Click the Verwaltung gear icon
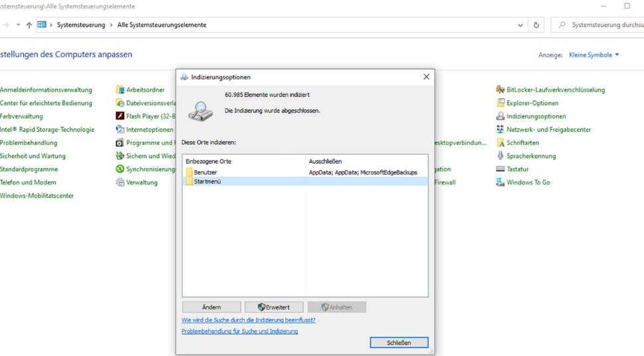The width and height of the screenshot is (644, 356). [x=120, y=182]
